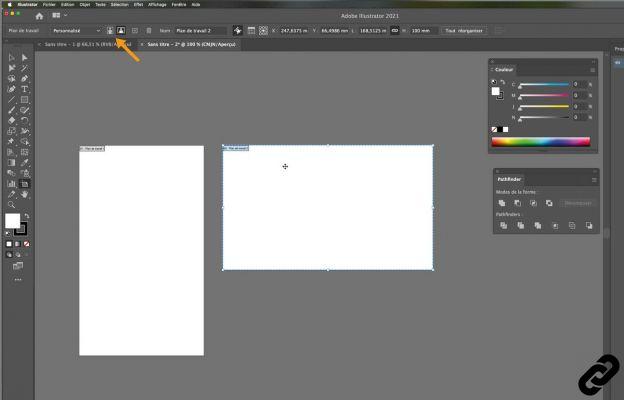
Task: Select the Pen tool
Action: [x=25, y=78]
